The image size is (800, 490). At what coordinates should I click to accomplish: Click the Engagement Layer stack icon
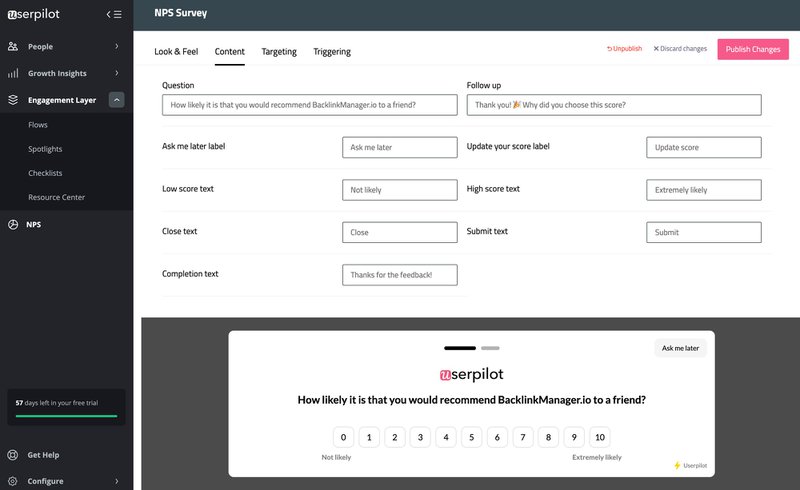click(x=13, y=100)
